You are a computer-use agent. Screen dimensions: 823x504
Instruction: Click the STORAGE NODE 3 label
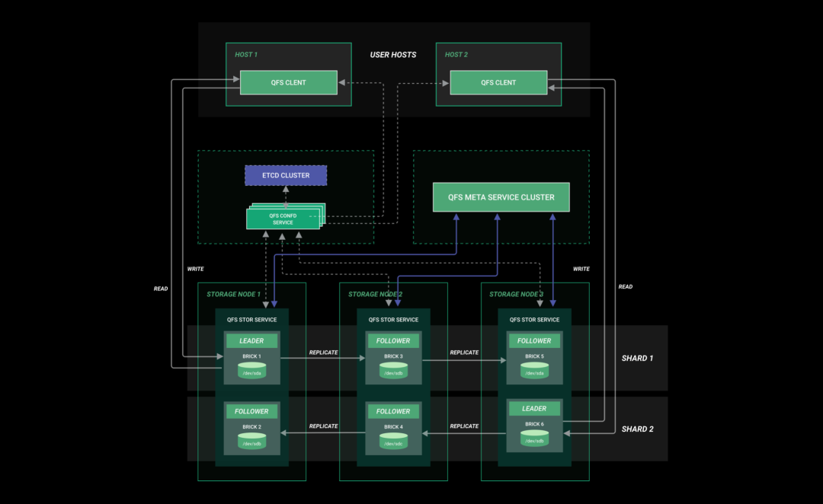coord(517,294)
